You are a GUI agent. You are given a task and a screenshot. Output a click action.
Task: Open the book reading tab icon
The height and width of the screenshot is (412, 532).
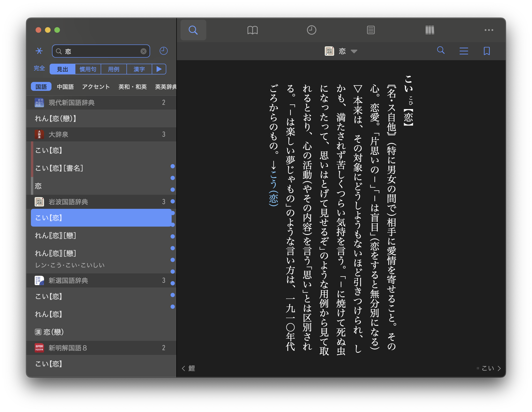coord(252,30)
